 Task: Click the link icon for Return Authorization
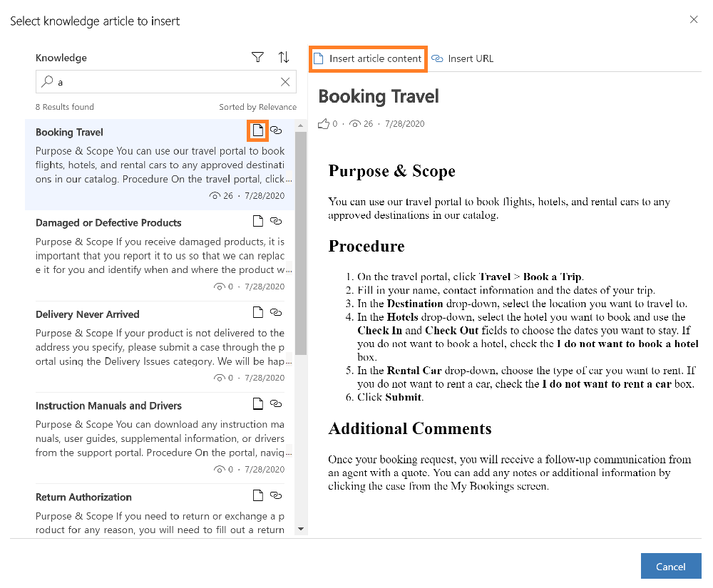(276, 495)
